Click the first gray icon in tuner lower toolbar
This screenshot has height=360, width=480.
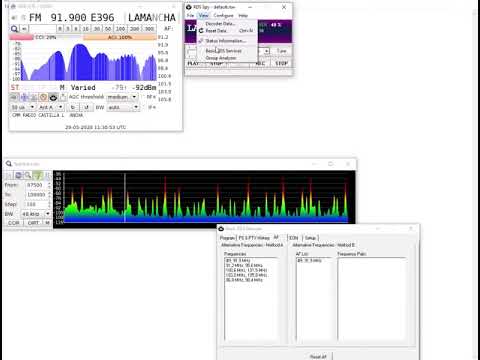(14, 97)
